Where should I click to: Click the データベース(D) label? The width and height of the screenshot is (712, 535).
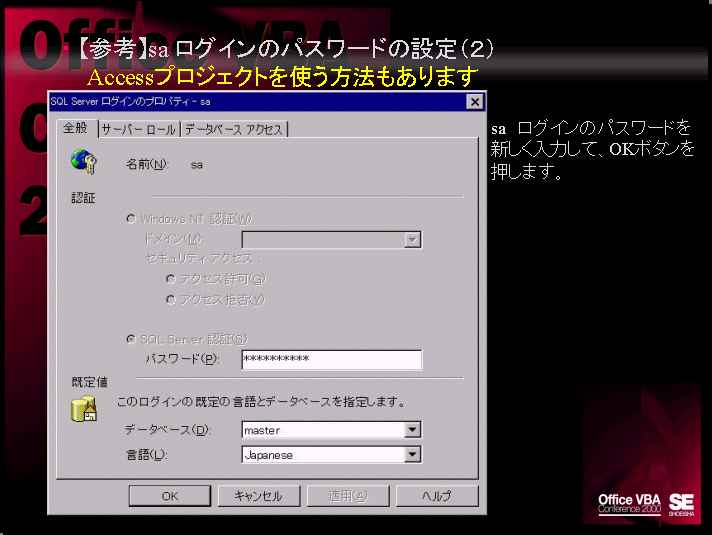click(167, 430)
